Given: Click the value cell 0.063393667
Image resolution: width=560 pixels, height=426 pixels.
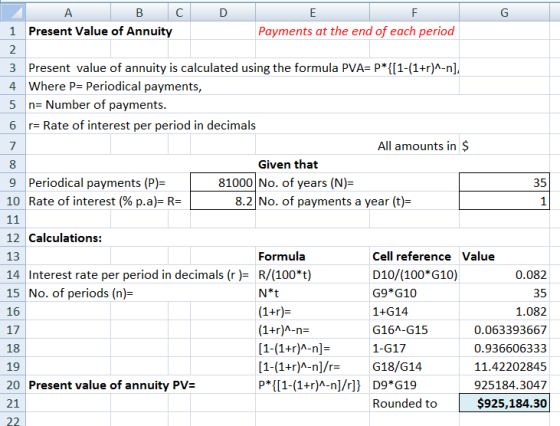Looking at the screenshot, I should pos(504,330).
